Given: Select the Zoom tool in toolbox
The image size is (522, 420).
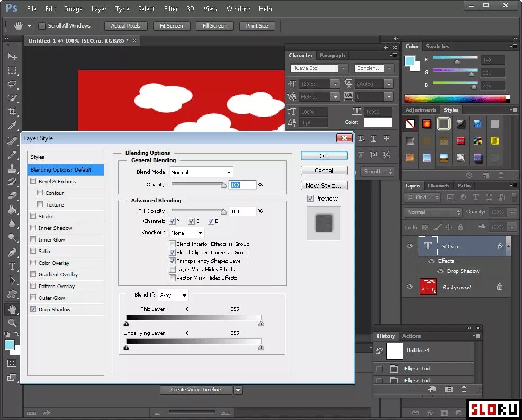Looking at the screenshot, I should (12, 323).
